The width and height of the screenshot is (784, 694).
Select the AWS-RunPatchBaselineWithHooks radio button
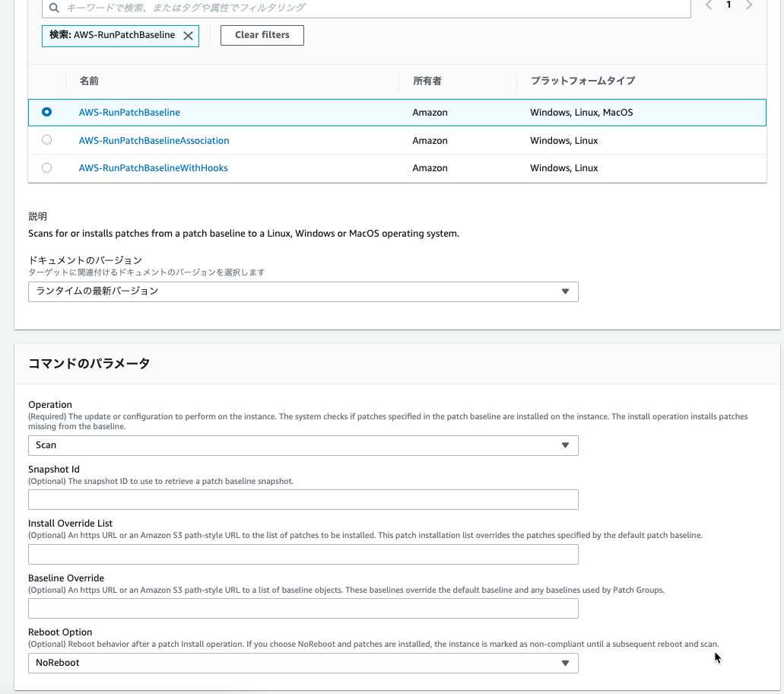pos(46,168)
